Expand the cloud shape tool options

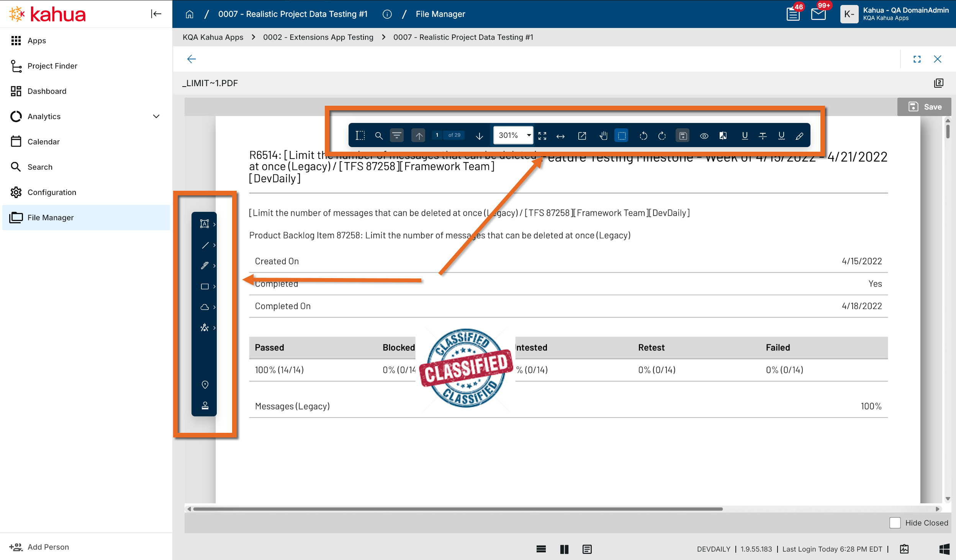coord(214,307)
